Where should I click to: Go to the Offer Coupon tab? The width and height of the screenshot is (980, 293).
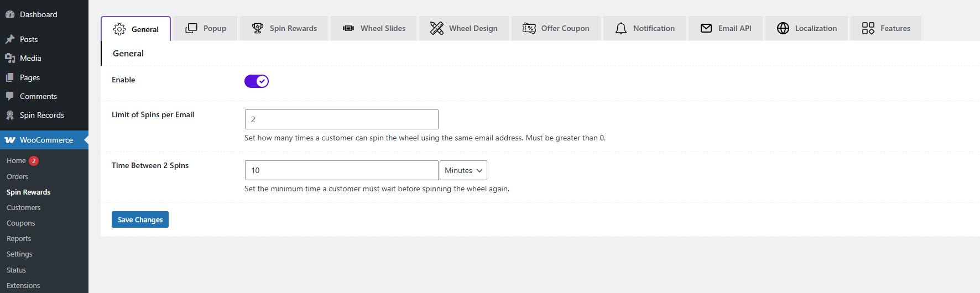pos(556,28)
